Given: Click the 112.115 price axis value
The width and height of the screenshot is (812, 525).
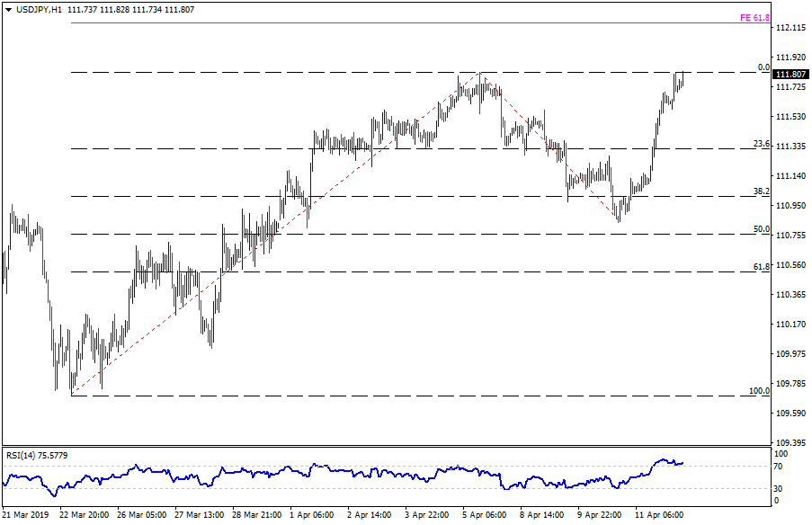Looking at the screenshot, I should click(790, 29).
